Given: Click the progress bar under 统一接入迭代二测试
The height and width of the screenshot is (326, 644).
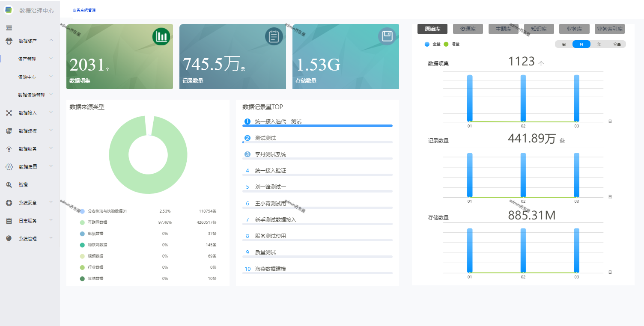Looking at the screenshot, I should tap(317, 126).
